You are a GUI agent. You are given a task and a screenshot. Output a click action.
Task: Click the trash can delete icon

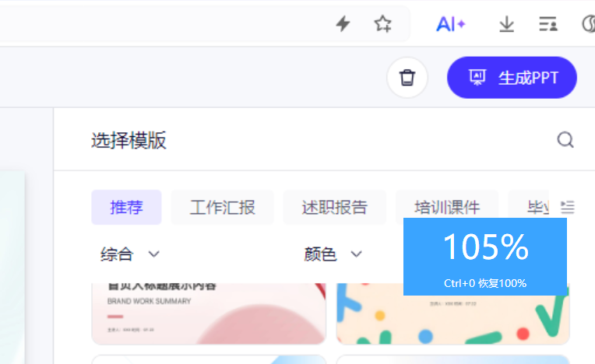pos(407,78)
